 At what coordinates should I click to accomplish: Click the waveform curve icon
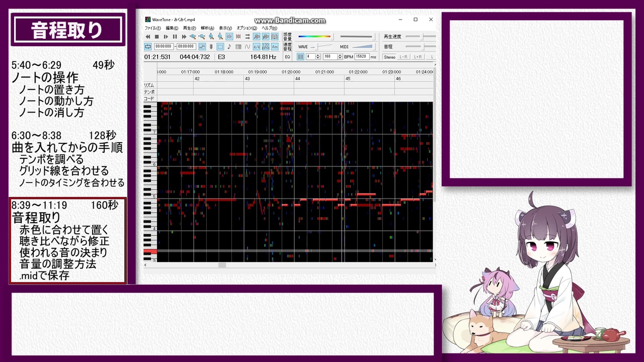point(248,47)
